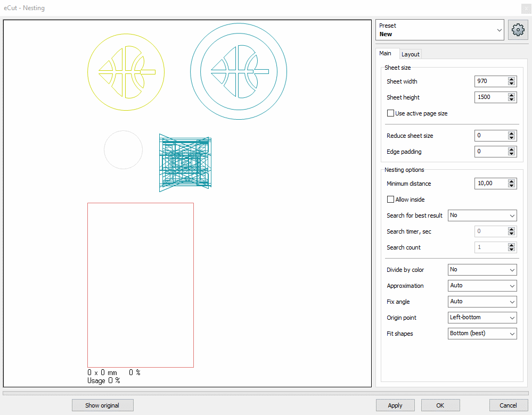Increase Reduce sheet size value

pyautogui.click(x=511, y=133)
